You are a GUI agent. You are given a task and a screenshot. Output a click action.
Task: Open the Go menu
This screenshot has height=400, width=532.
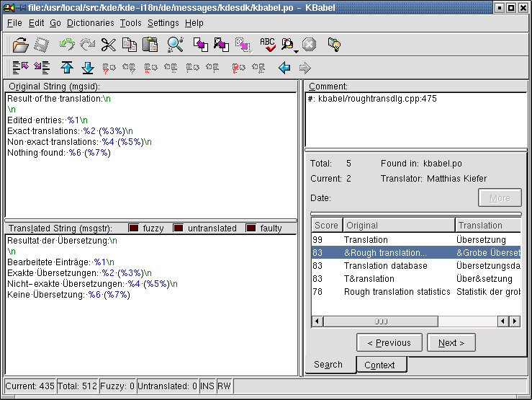55,23
